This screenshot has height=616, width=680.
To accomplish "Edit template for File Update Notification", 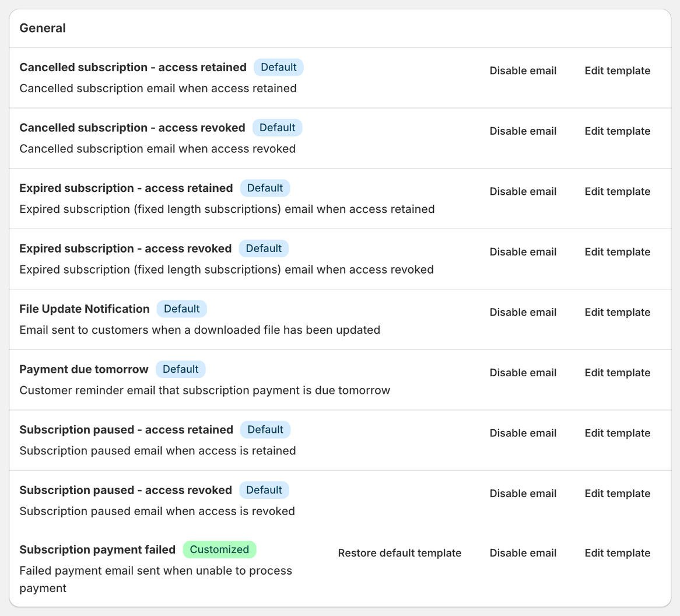I will (x=617, y=312).
